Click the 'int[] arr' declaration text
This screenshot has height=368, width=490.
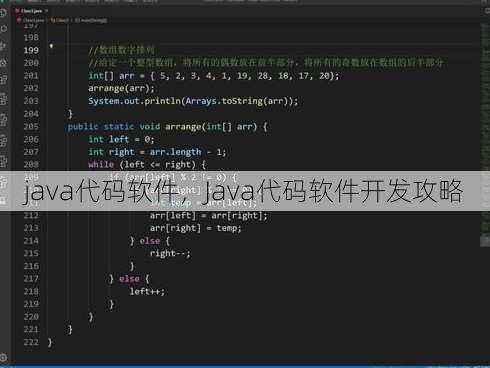click(111, 76)
